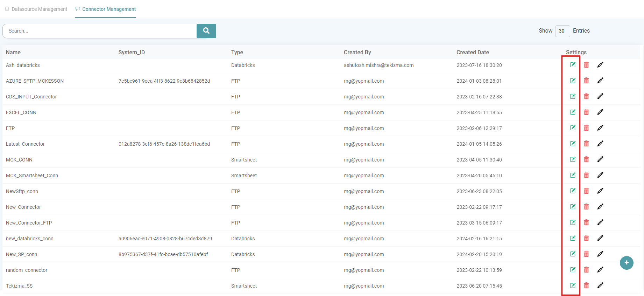
Task: Click the green edit icon for new_databricks_conn
Action: [x=573, y=238]
